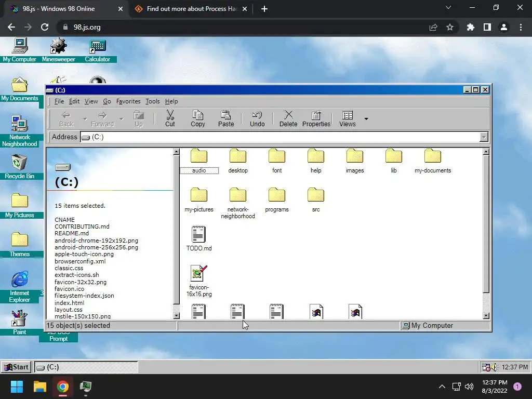Click the My Documents desktop icon
Viewport: 532px width, 399px height.
[x=19, y=89]
